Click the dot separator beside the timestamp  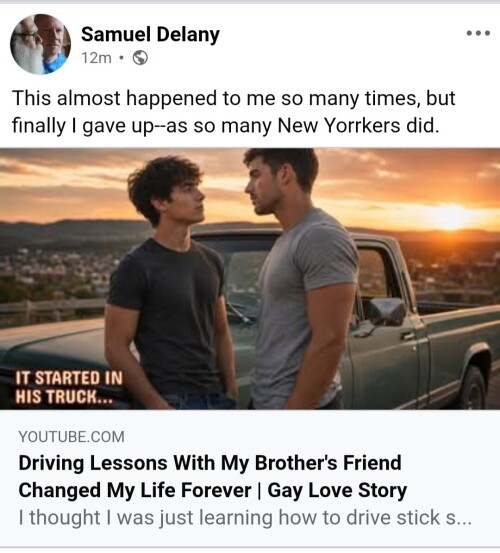coord(121,58)
